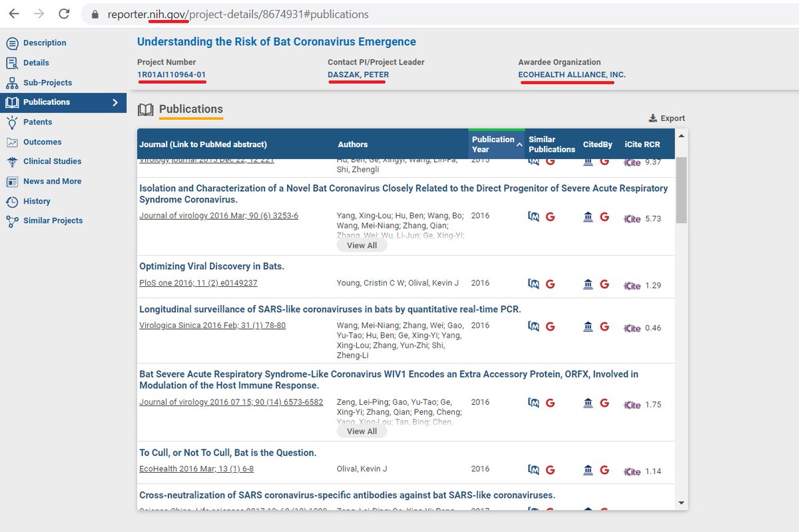Sort by the Journal column header
This screenshot has width=799, height=532.
coord(203,144)
